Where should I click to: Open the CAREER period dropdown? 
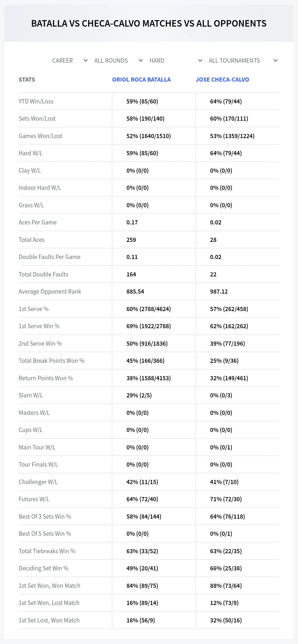70,61
